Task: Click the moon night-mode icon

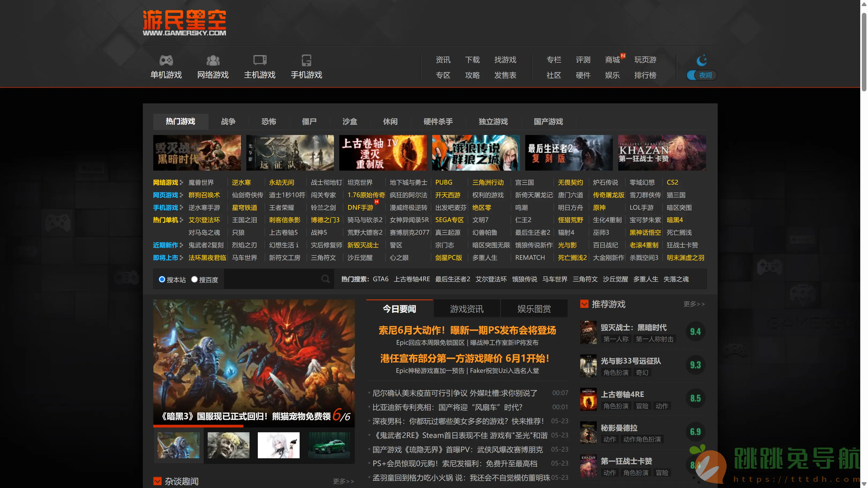Action: [x=702, y=60]
